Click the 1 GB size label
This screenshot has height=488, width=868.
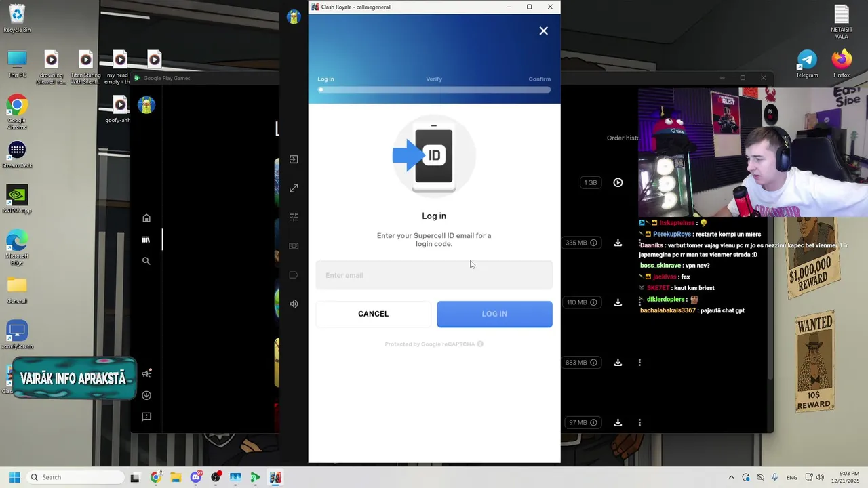point(591,182)
